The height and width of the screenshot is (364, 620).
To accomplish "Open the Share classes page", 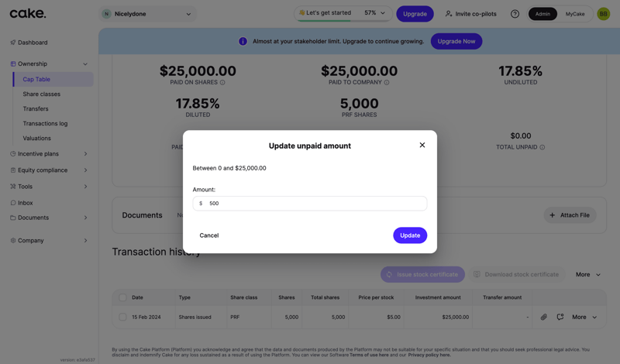I will (41, 94).
